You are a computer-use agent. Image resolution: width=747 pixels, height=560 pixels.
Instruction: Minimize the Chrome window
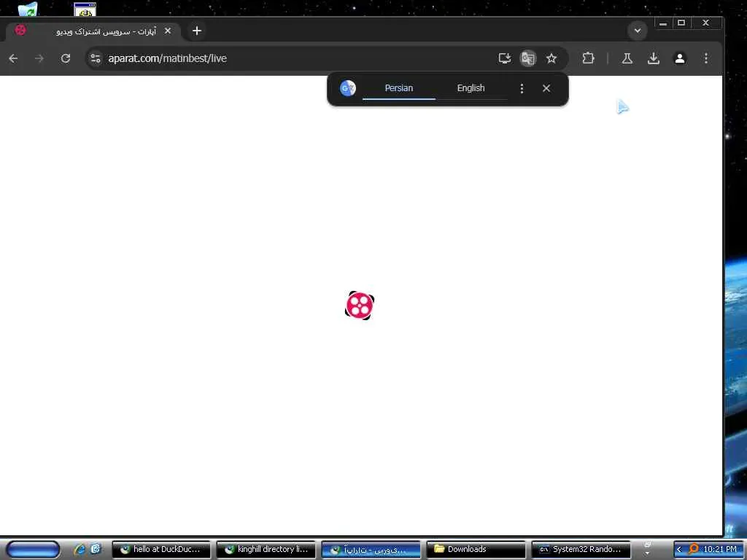coord(662,23)
